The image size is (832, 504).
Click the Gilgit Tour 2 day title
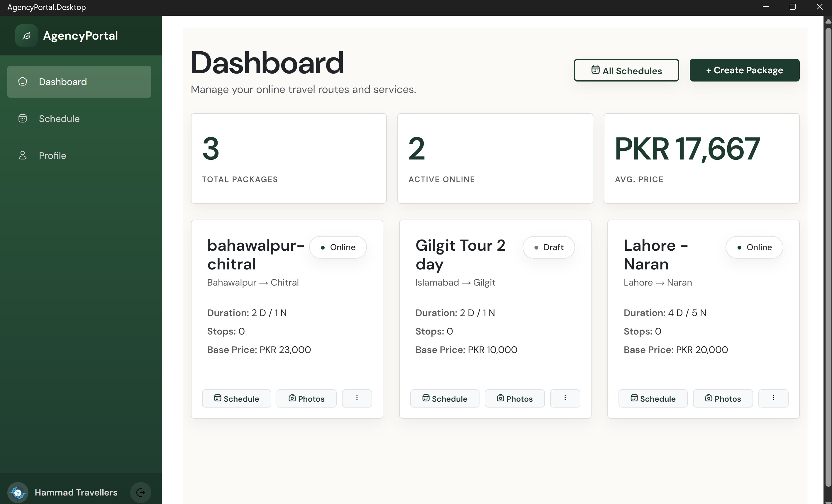[x=460, y=254]
